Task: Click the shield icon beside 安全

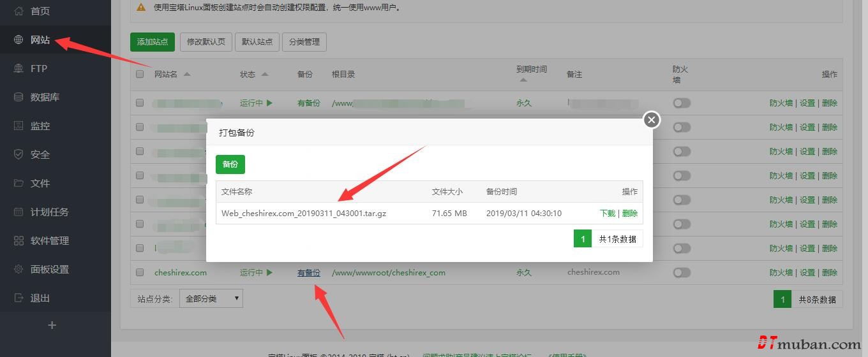Action: (19, 154)
